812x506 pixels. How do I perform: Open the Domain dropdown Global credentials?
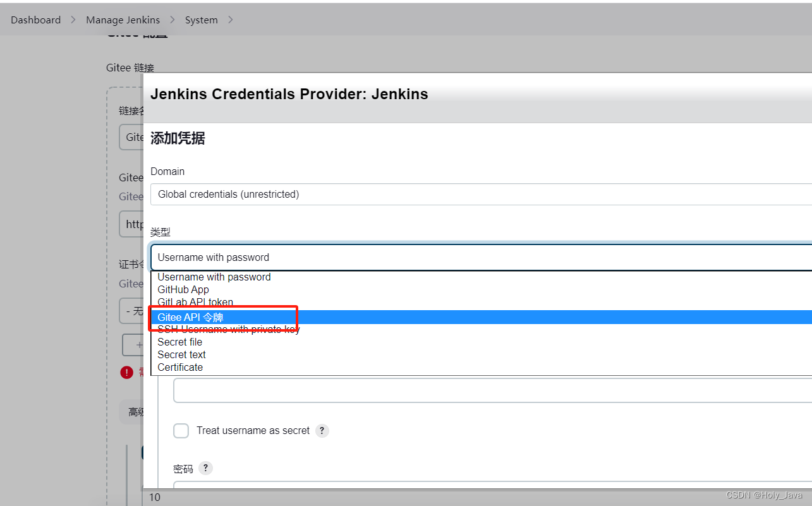[481, 195]
